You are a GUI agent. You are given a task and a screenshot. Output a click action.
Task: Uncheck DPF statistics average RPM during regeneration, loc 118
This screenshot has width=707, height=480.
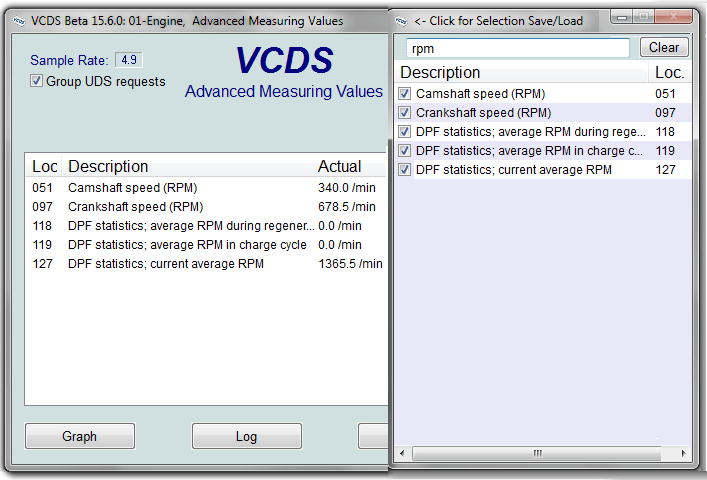click(x=404, y=132)
